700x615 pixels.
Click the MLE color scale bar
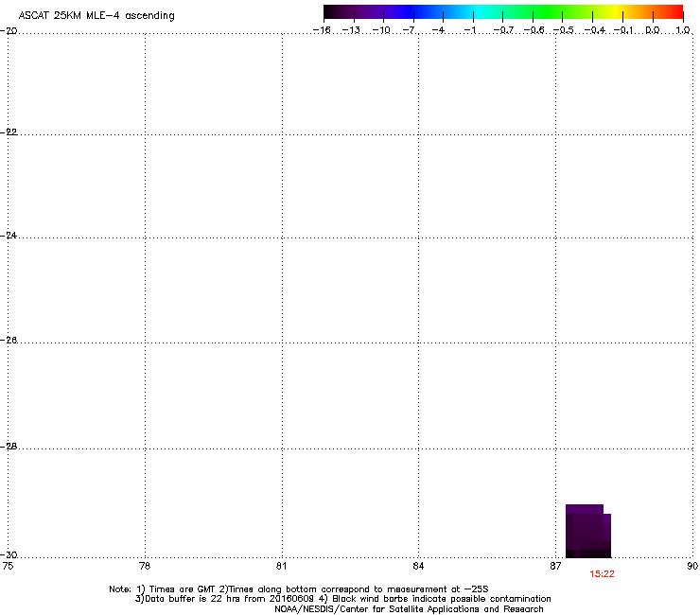coord(503,11)
